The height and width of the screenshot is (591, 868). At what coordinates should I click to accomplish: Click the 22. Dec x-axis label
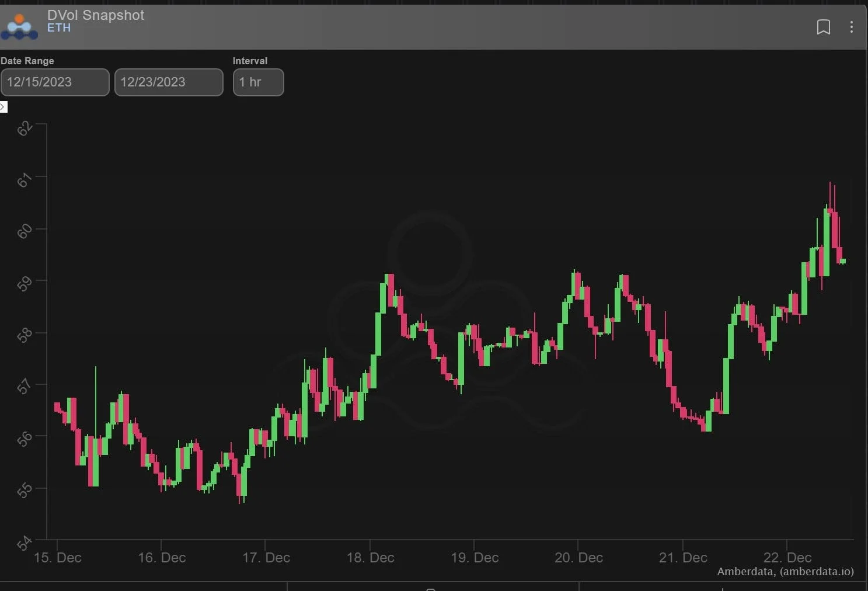(787, 558)
